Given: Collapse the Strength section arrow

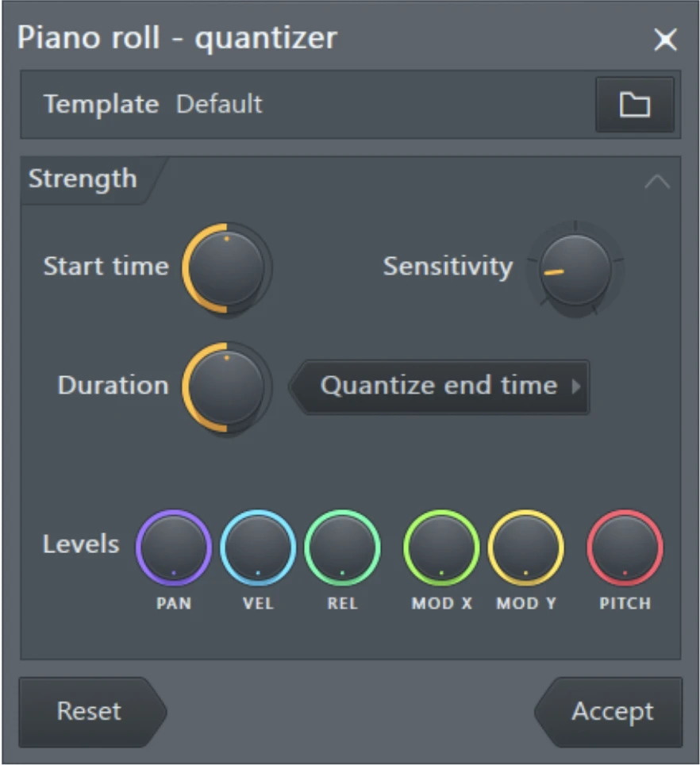Looking at the screenshot, I should (657, 182).
